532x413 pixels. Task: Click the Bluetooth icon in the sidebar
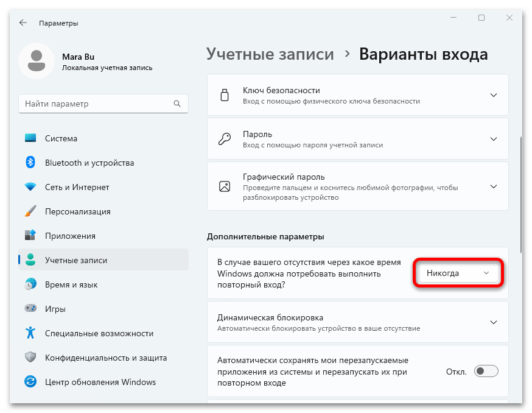pyautogui.click(x=30, y=163)
